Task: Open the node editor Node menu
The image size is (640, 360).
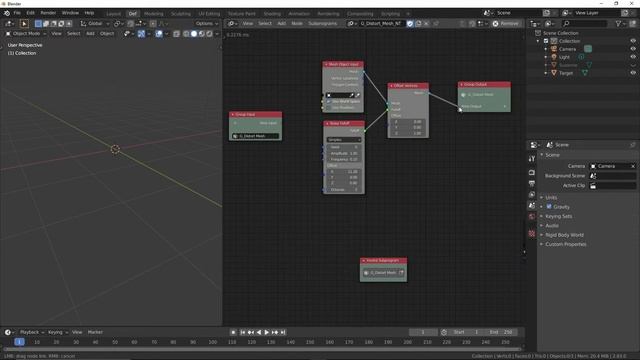Action: tap(297, 24)
